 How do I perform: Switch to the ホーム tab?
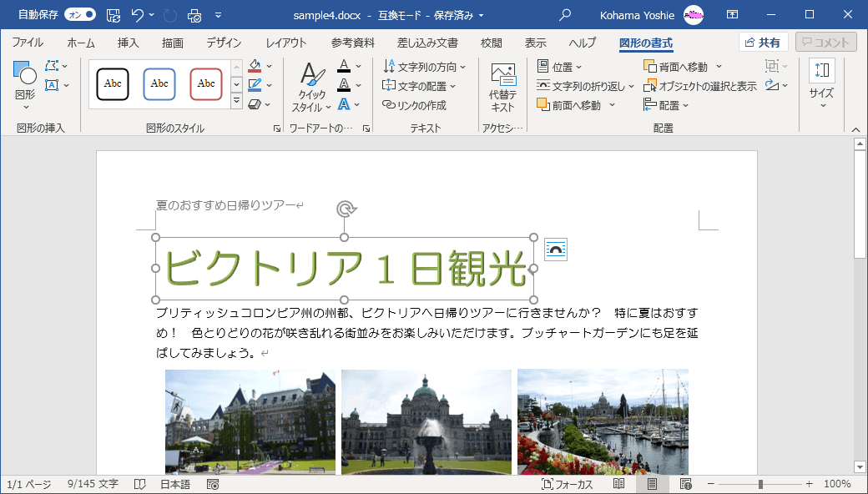point(81,43)
